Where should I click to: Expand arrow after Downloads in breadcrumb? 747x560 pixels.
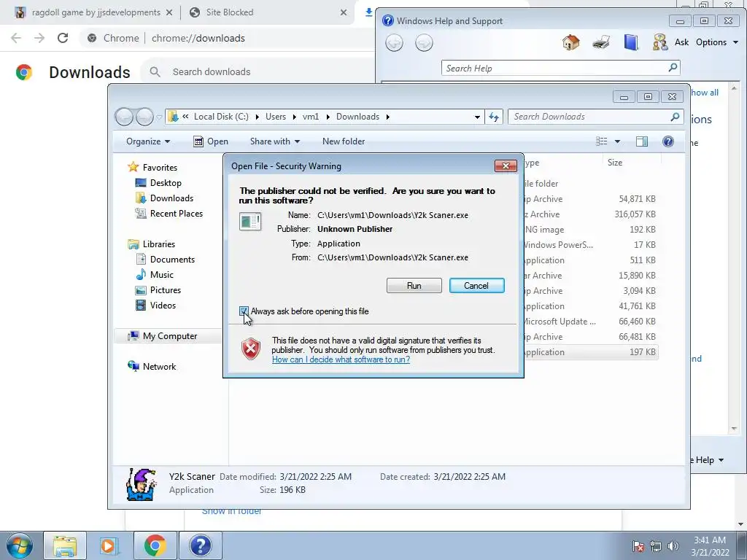[x=388, y=117]
